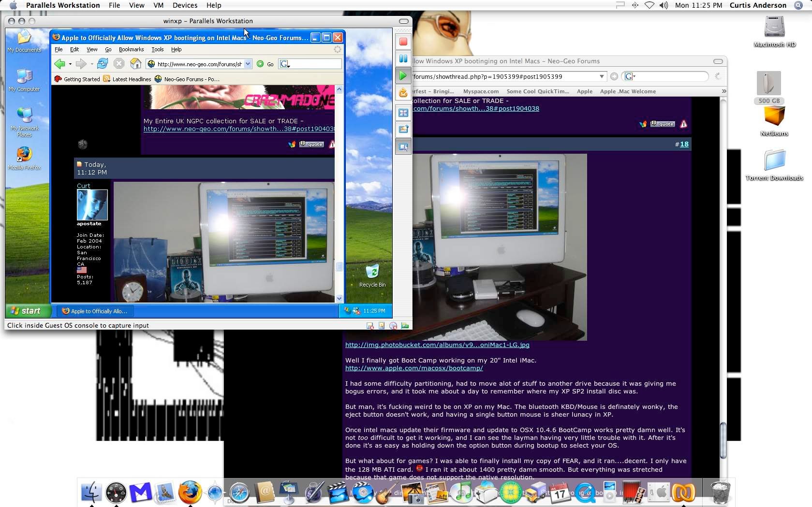Image resolution: width=812 pixels, height=507 pixels.
Task: Click the floppy drive status icon in Parallels
Action: 370,326
